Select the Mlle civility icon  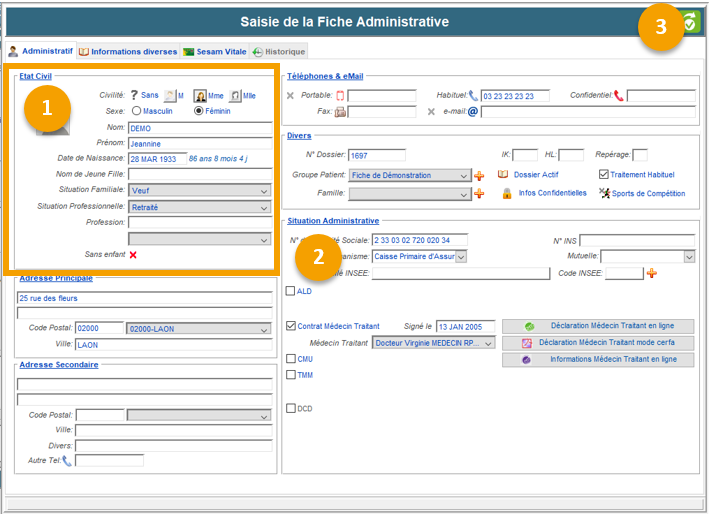pyautogui.click(x=236, y=95)
